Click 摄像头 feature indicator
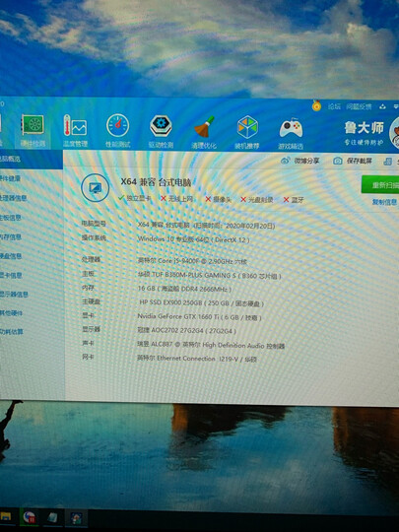The width and height of the screenshot is (399, 532). pos(218,199)
